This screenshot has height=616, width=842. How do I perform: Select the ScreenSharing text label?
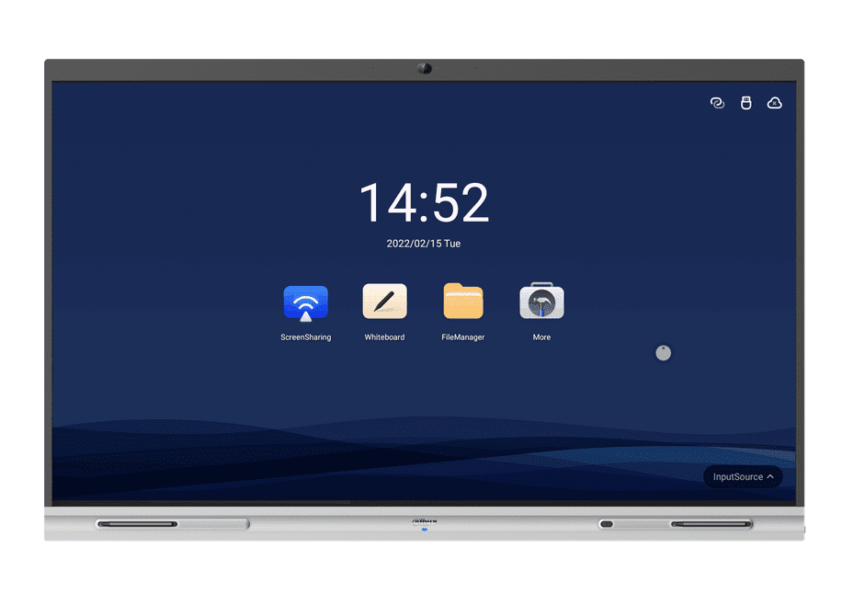coord(305,337)
